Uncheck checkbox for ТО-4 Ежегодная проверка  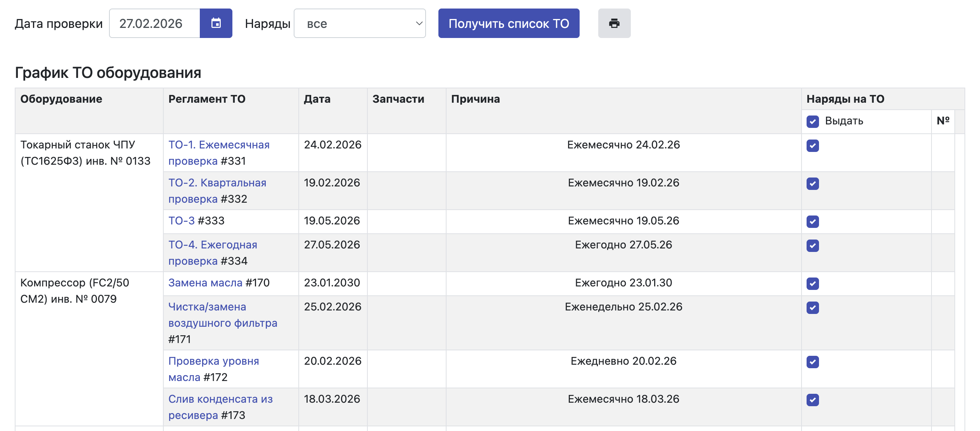coord(812,246)
